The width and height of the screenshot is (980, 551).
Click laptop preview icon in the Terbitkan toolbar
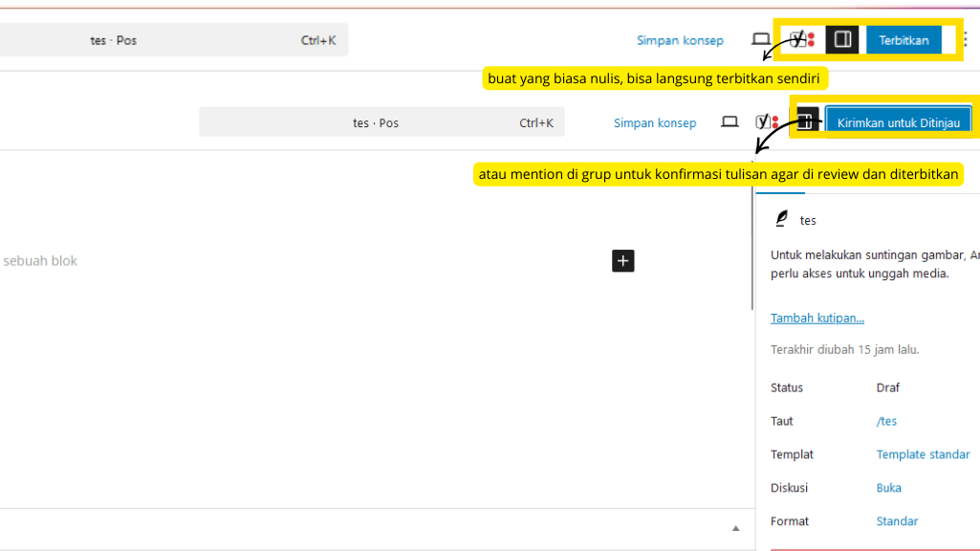(x=760, y=39)
